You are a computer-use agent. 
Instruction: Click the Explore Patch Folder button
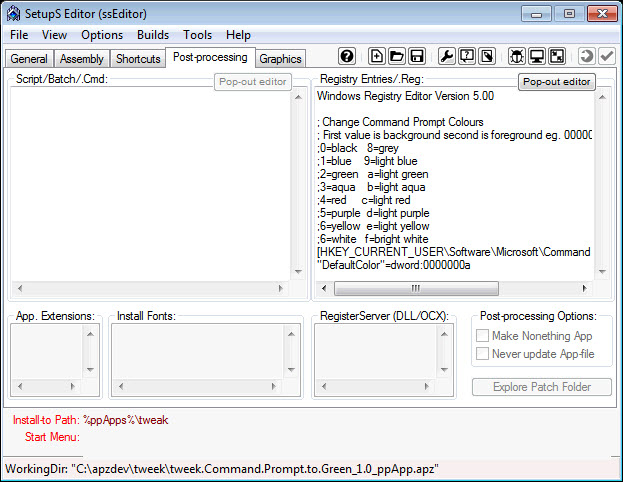coord(542,387)
